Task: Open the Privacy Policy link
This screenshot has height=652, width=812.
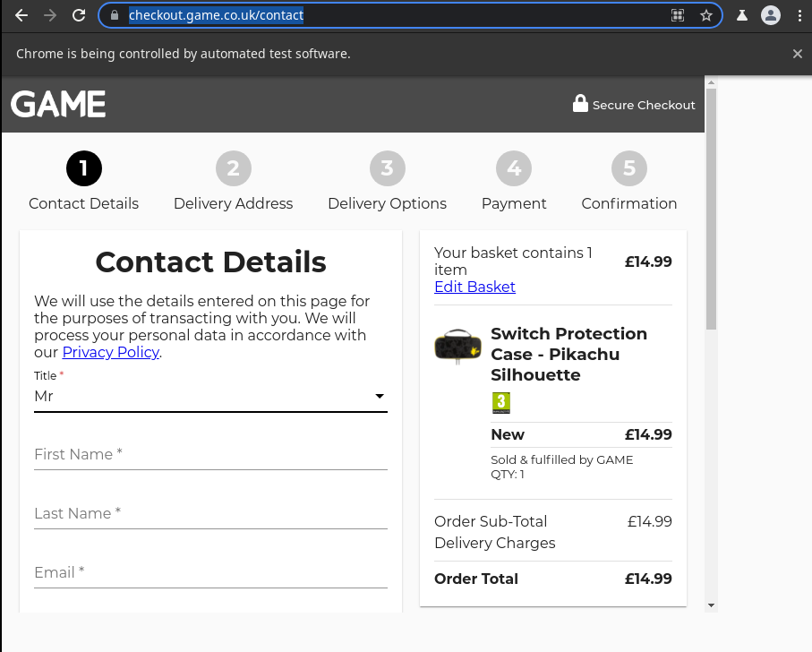Action: (x=111, y=352)
